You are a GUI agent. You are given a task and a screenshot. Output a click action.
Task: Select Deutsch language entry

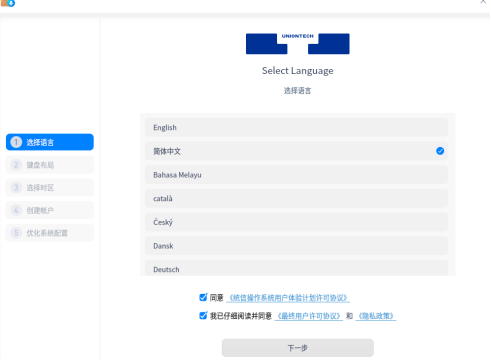pyautogui.click(x=296, y=268)
